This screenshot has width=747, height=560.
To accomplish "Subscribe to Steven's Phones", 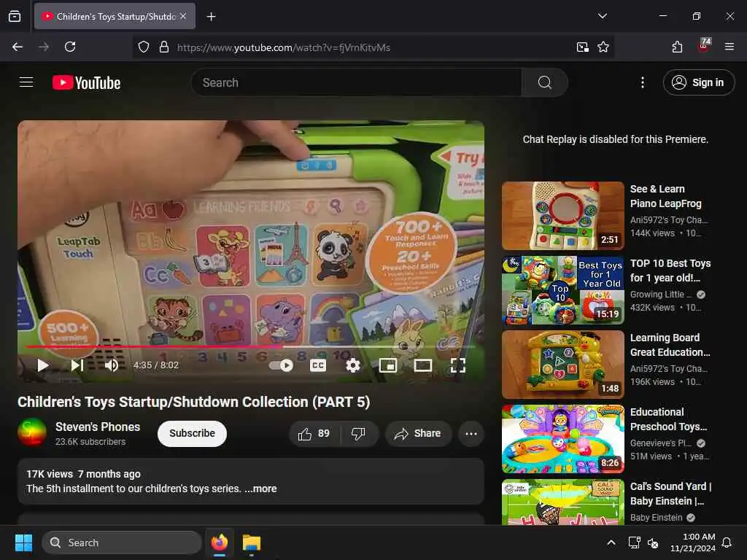I will pyautogui.click(x=192, y=433).
